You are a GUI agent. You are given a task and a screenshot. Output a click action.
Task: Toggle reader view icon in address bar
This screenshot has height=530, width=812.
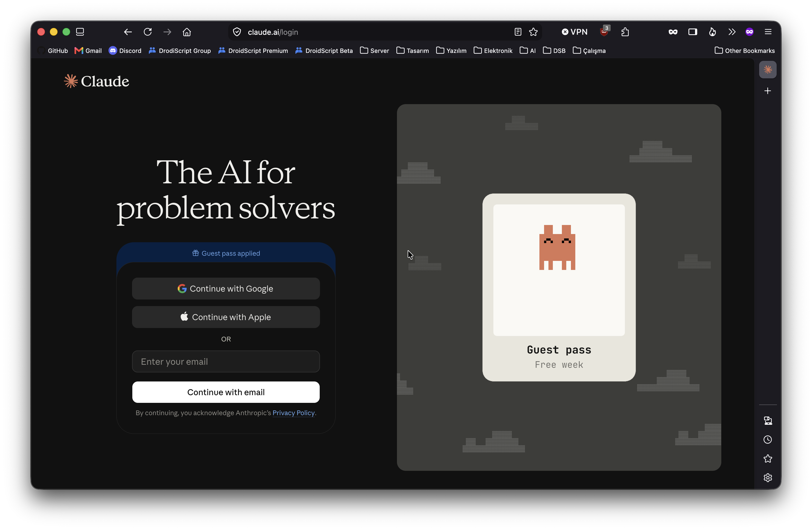[518, 32]
